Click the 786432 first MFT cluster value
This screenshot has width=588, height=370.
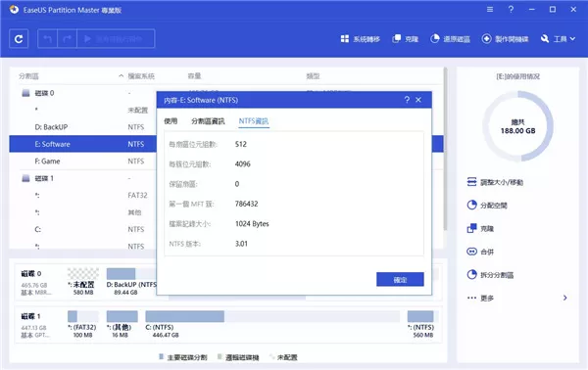(x=246, y=204)
